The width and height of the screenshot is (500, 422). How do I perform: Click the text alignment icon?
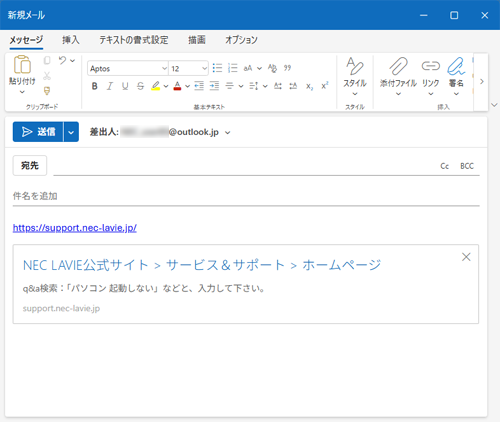(229, 86)
